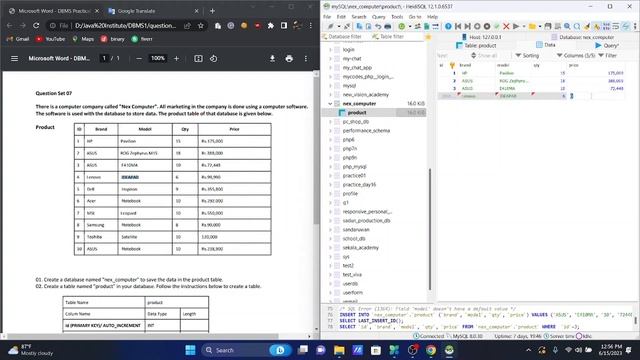
Task: Open the Filter dropdown in data grid
Action: [x=607, y=55]
